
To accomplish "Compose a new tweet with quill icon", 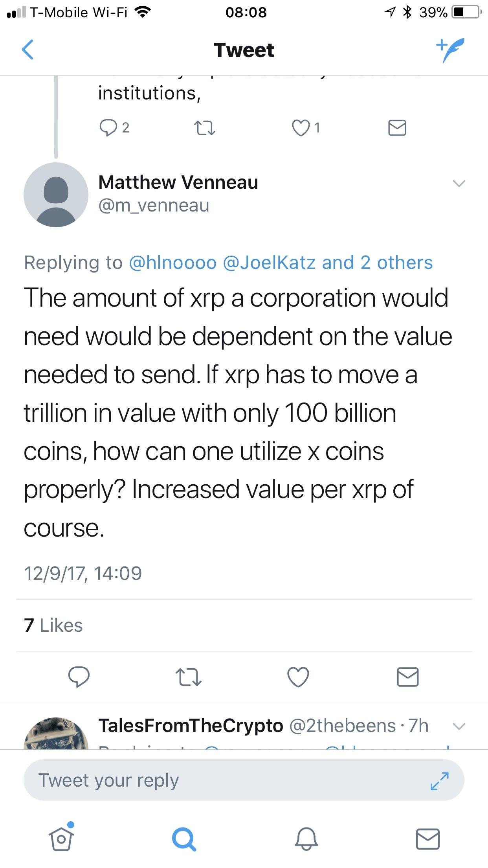I will point(450,50).
